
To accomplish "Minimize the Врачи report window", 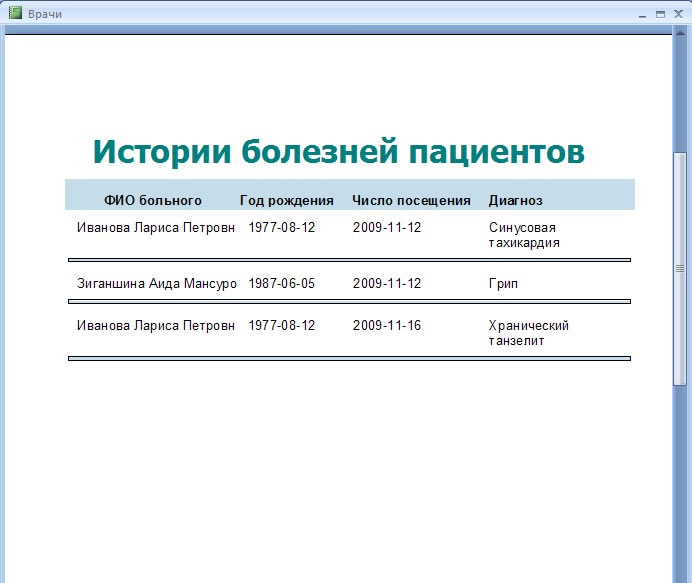I will coord(642,15).
